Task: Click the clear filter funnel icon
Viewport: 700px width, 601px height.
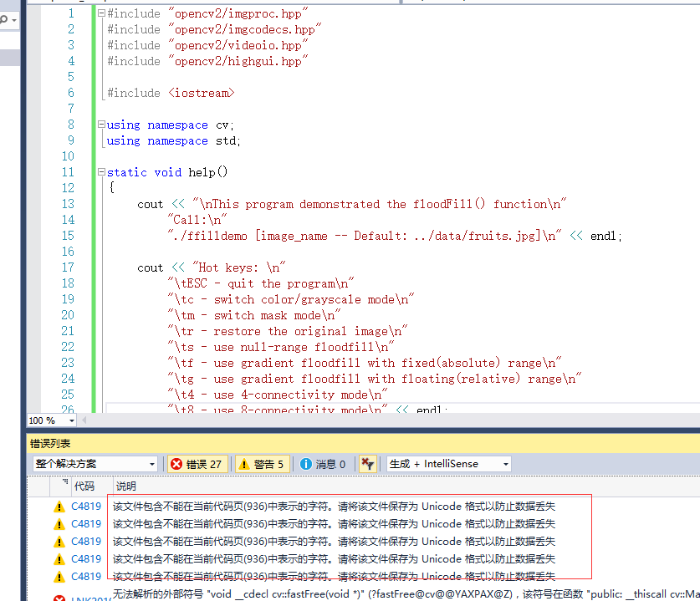Action: (368, 464)
